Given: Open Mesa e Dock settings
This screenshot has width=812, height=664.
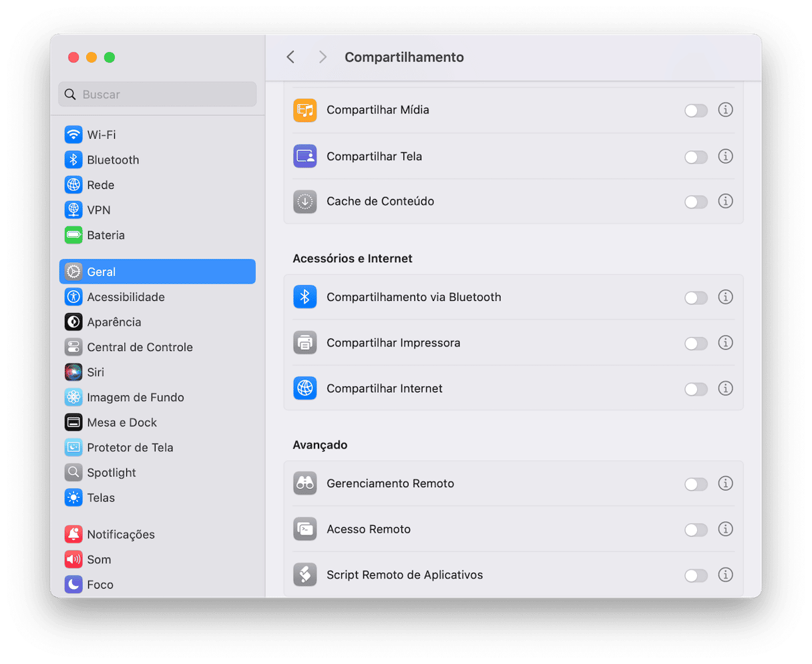Looking at the screenshot, I should (158, 422).
